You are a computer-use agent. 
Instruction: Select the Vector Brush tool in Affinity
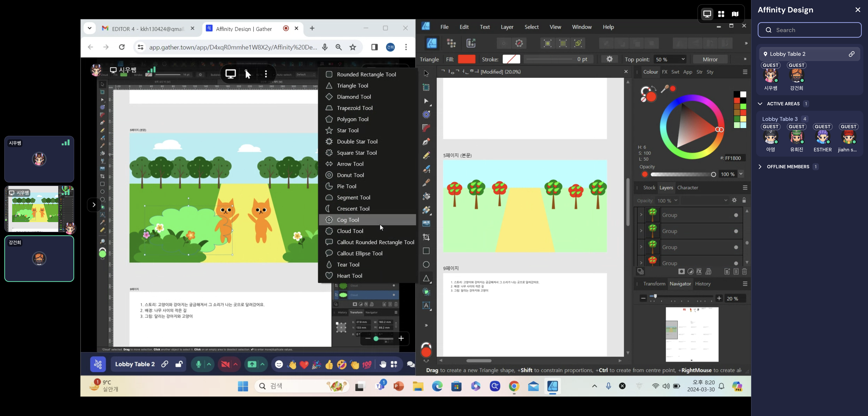point(426,169)
